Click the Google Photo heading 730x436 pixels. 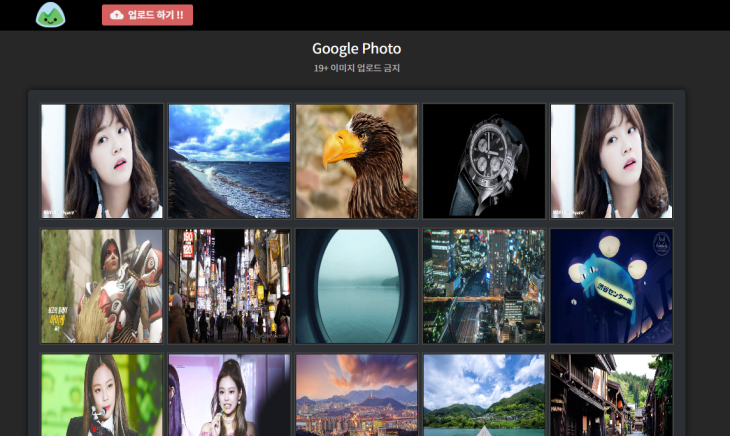[x=357, y=48]
